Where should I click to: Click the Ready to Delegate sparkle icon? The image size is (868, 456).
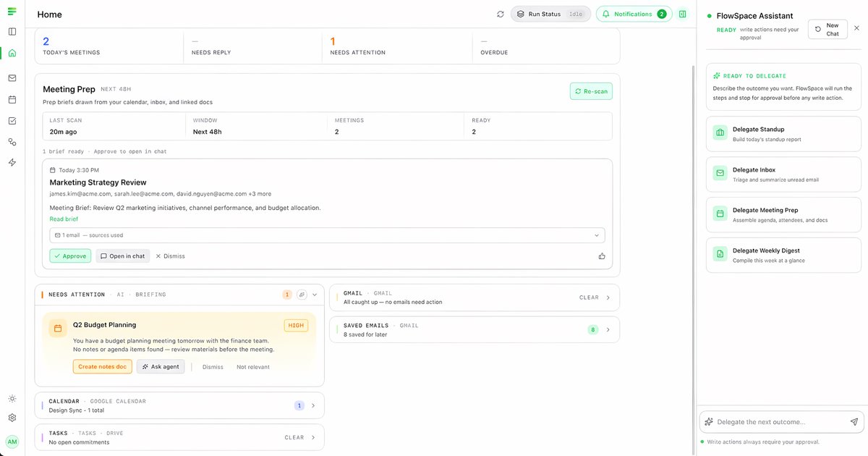717,75
